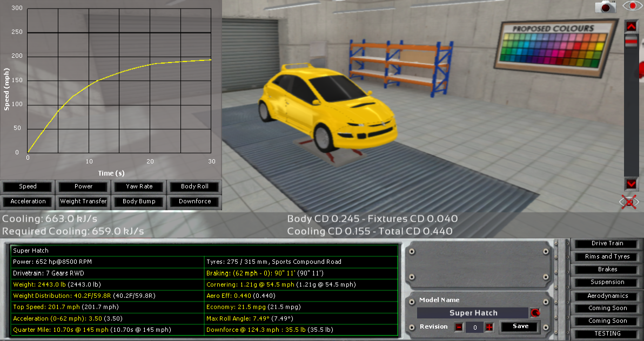Click the Body CD 0.245 readout
Screen dimensions: 644x341
(323, 219)
